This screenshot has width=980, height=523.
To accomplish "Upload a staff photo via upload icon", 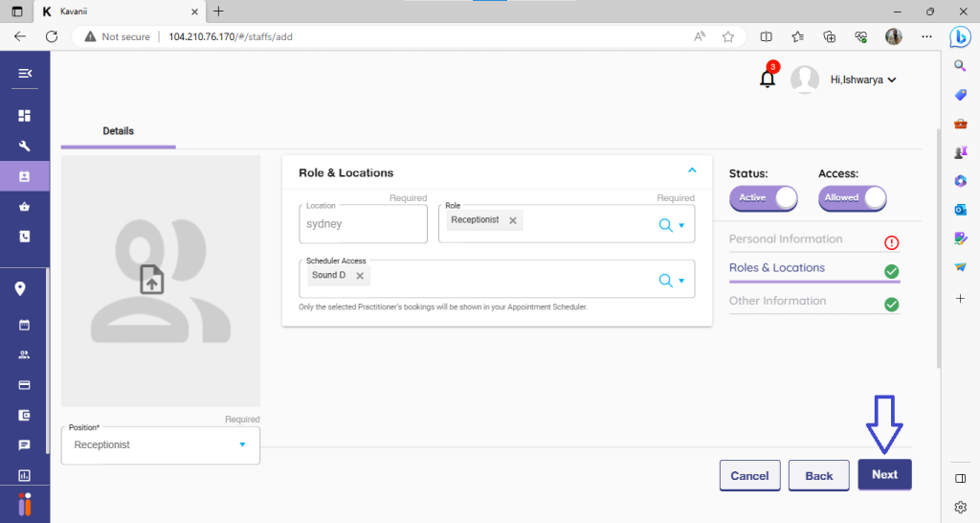I will tap(153, 280).
